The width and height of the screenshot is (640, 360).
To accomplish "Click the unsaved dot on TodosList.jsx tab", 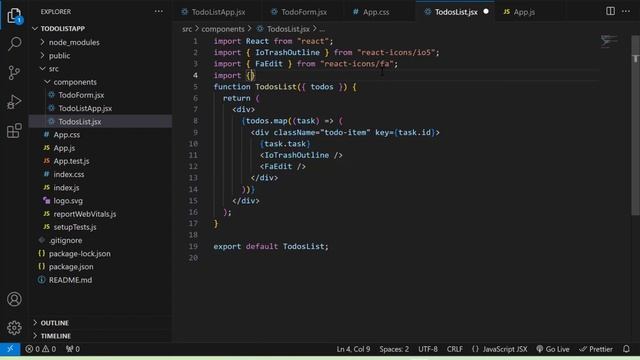I will 486,11.
